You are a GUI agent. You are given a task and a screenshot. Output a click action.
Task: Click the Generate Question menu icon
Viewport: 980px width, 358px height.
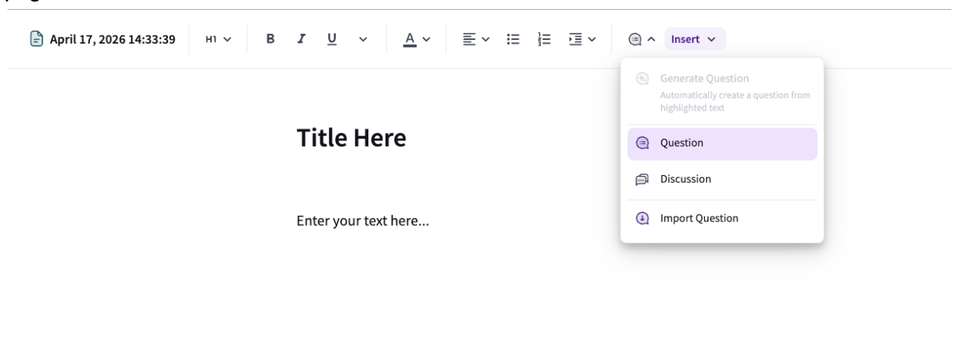coord(643,79)
